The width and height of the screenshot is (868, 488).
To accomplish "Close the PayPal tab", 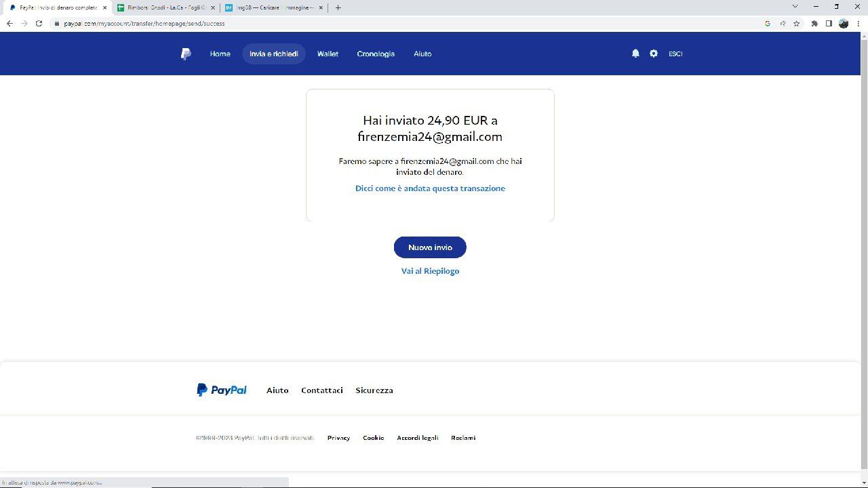I will pyautogui.click(x=104, y=7).
